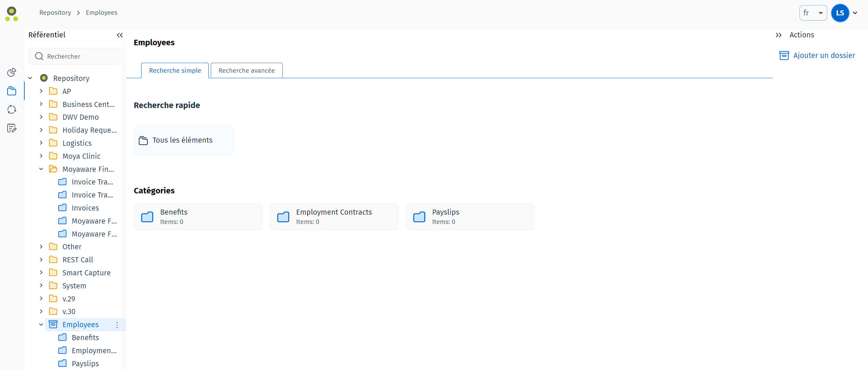Image resolution: width=868 pixels, height=370 pixels.
Task: Open the LS user avatar menu
Action: click(840, 13)
